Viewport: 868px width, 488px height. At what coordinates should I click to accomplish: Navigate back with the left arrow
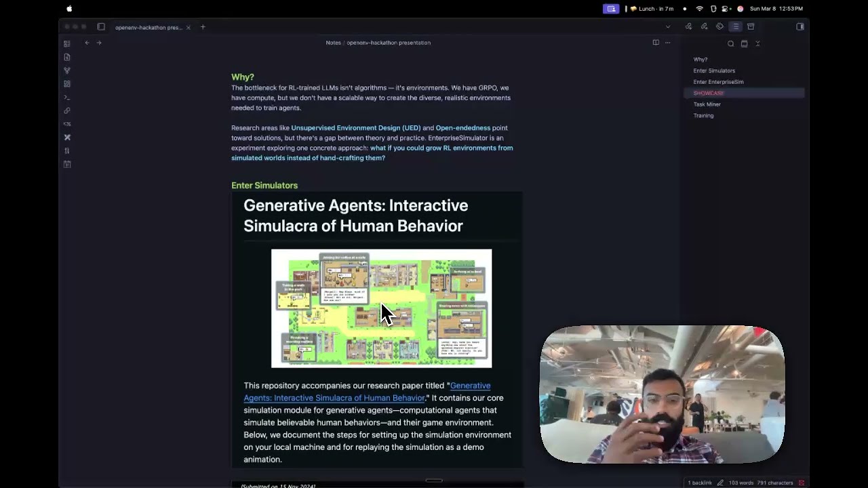(87, 43)
